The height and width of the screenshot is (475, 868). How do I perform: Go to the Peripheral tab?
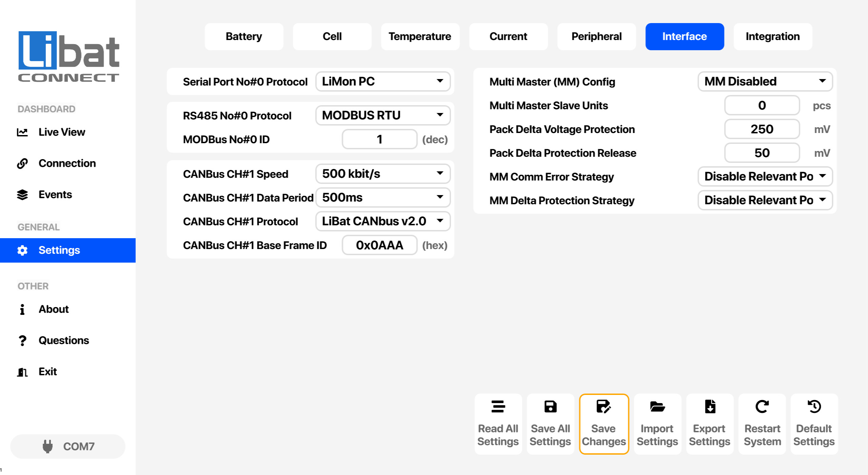(x=596, y=37)
